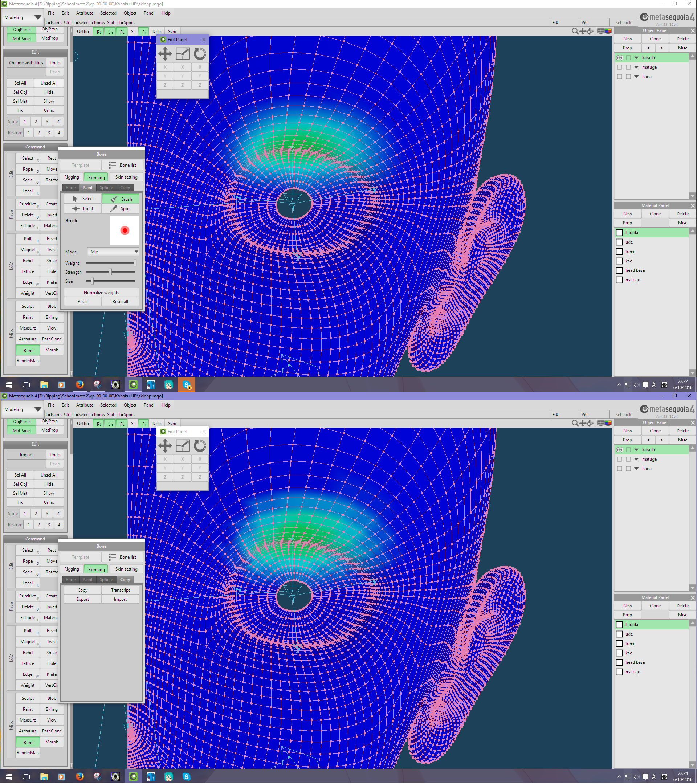Open Bone list in the lower Bone panel
Screen dimensions: 697x784
point(123,557)
